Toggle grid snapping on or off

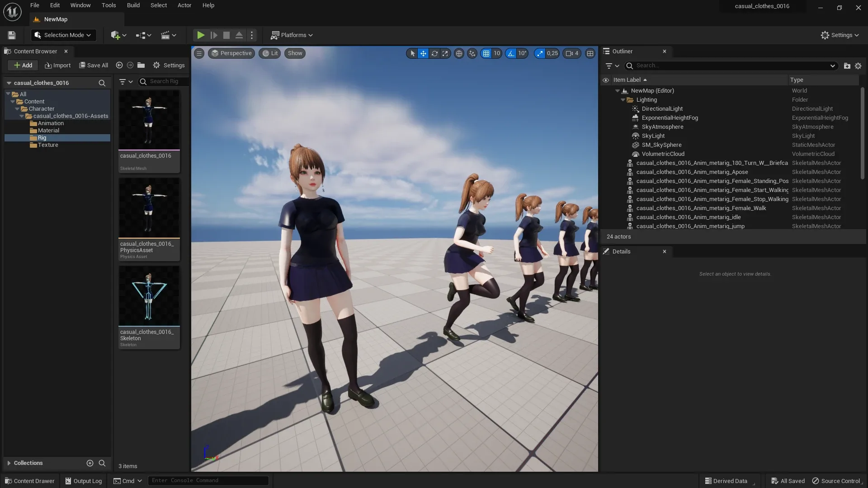click(x=486, y=53)
